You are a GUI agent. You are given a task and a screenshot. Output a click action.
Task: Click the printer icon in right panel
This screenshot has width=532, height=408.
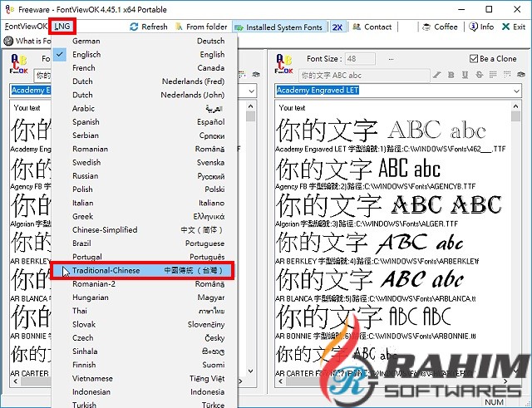[x=521, y=75]
